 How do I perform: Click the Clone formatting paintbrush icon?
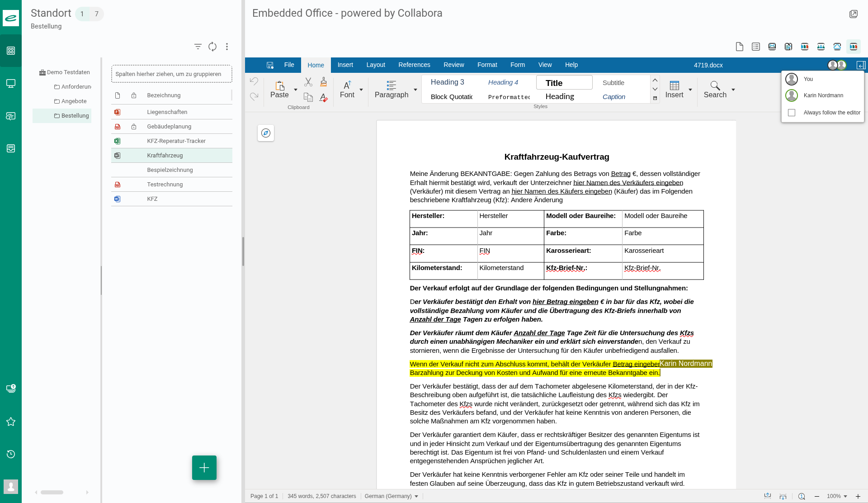[x=323, y=82]
